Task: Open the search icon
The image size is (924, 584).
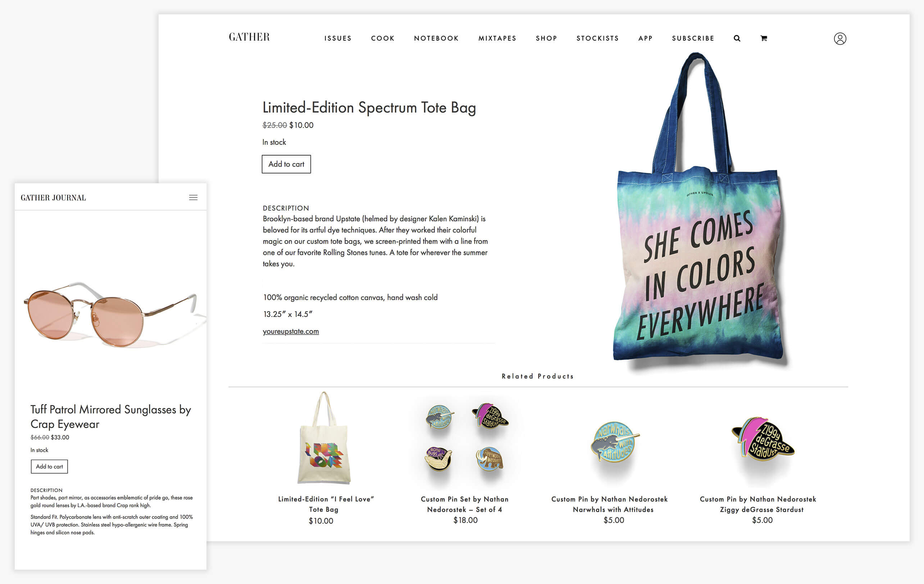Action: point(737,38)
